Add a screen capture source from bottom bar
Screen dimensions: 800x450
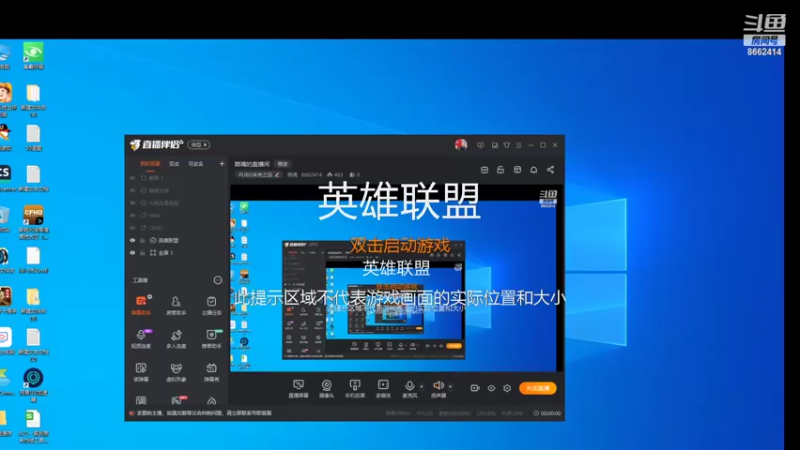click(298, 388)
